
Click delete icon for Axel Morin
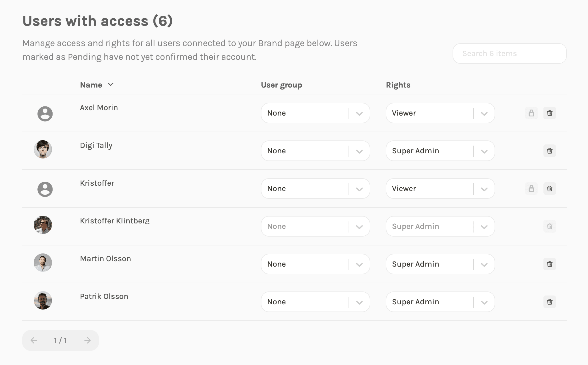click(x=549, y=113)
